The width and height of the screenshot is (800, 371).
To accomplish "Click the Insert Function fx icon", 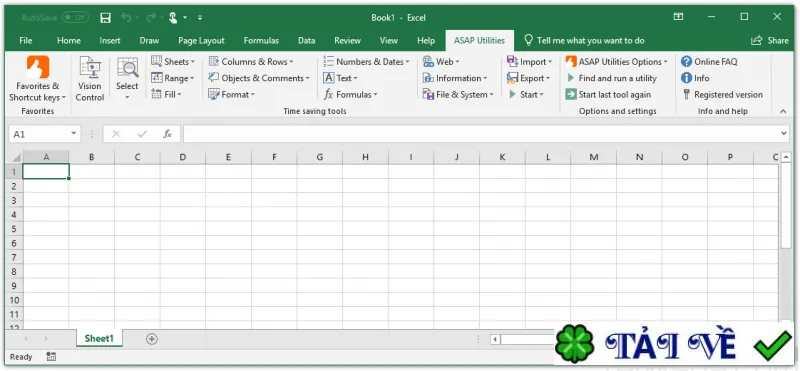I will click(x=167, y=134).
